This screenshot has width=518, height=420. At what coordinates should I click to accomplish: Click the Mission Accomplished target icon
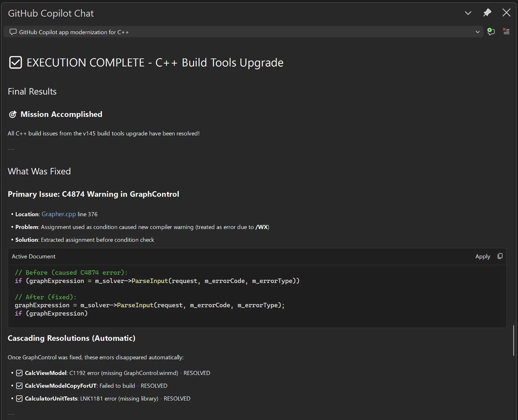click(13, 114)
